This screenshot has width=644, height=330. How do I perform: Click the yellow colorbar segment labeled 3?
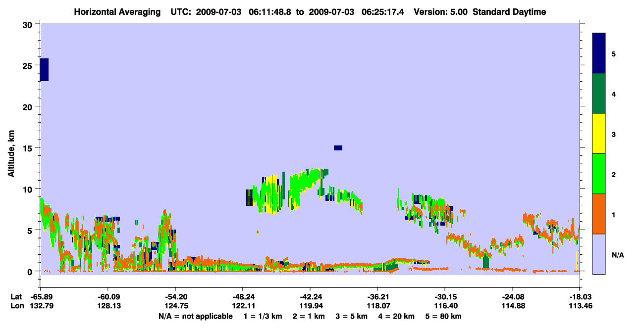(x=599, y=134)
